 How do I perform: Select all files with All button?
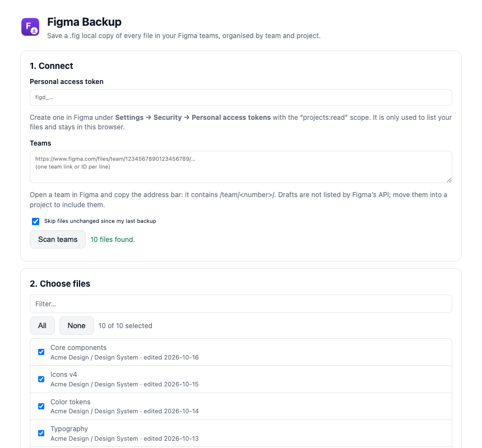(42, 325)
